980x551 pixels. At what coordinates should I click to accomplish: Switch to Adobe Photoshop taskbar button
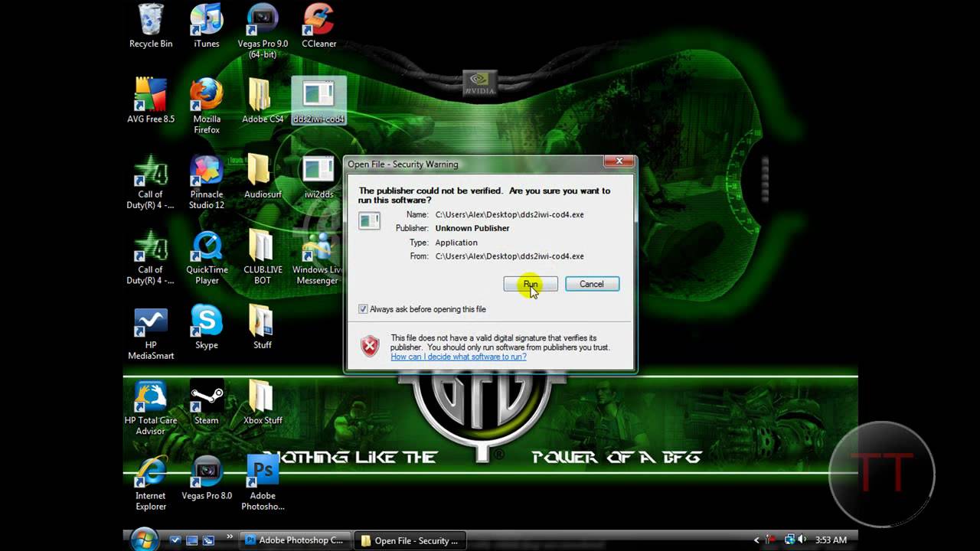coord(296,540)
